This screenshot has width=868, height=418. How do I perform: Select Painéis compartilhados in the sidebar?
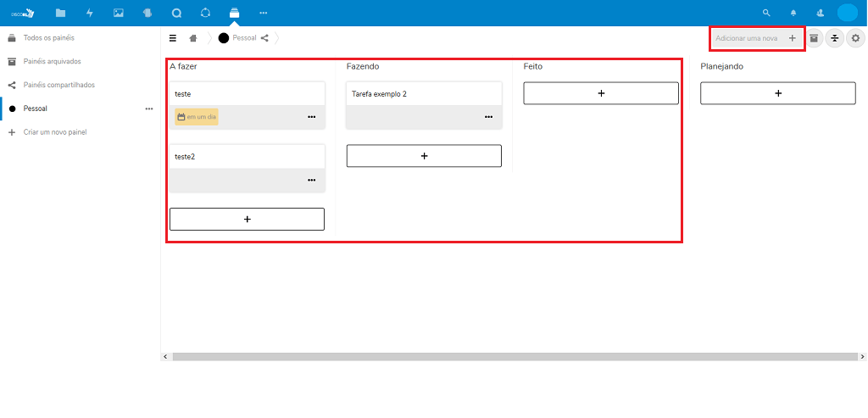pyautogui.click(x=59, y=85)
